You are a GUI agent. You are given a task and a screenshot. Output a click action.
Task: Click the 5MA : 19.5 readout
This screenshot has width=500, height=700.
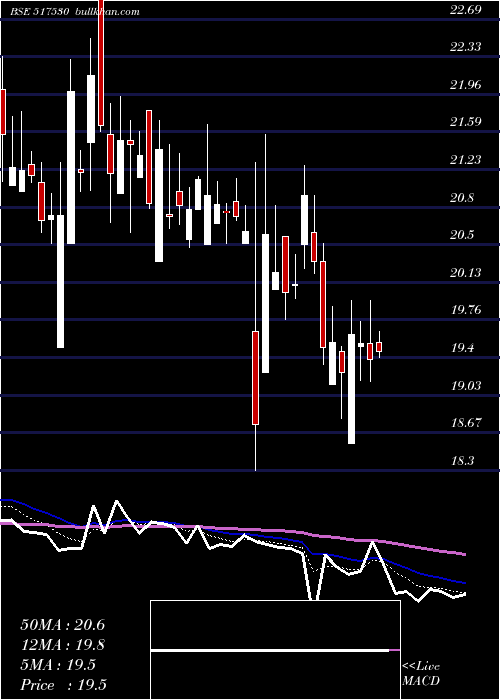58,665
